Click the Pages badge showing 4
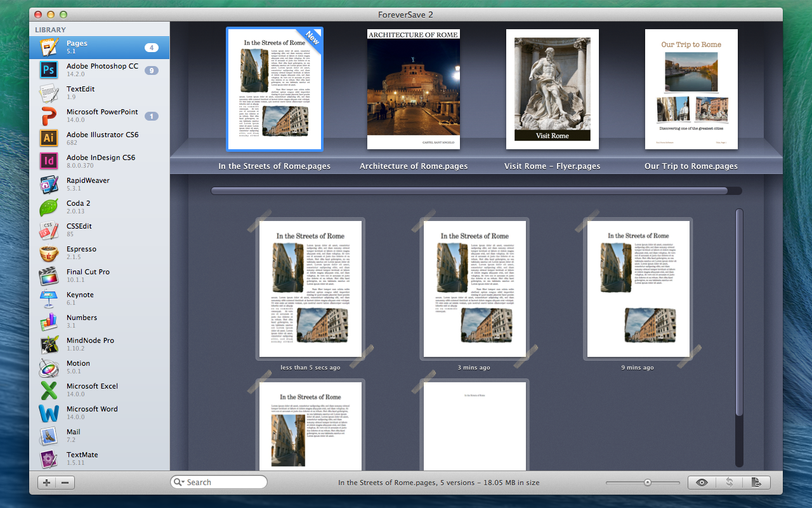 151,48
